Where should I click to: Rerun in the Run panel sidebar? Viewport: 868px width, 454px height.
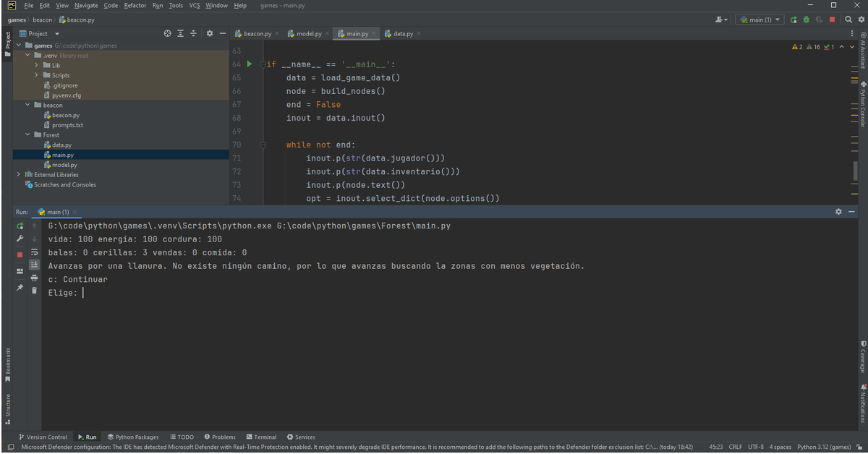(x=20, y=226)
